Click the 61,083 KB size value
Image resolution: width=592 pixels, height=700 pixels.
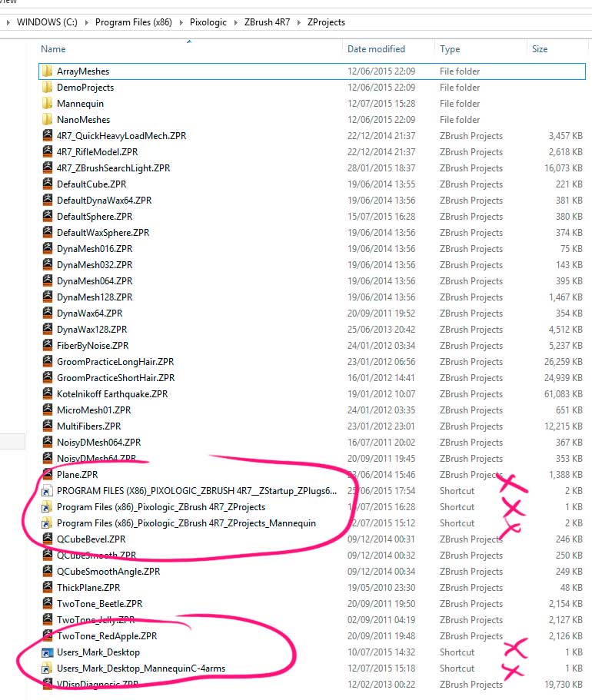(563, 393)
